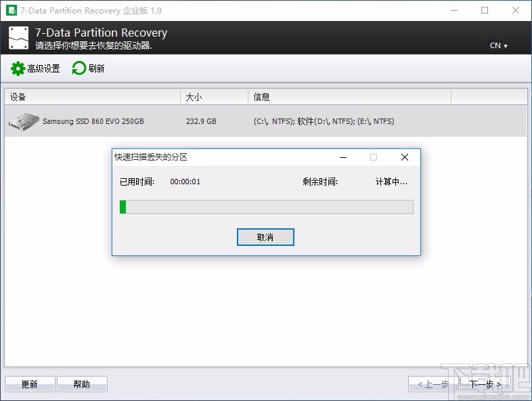Screen dimensions: 532x401
Task: Click the 更新 update button
Action: [30, 384]
